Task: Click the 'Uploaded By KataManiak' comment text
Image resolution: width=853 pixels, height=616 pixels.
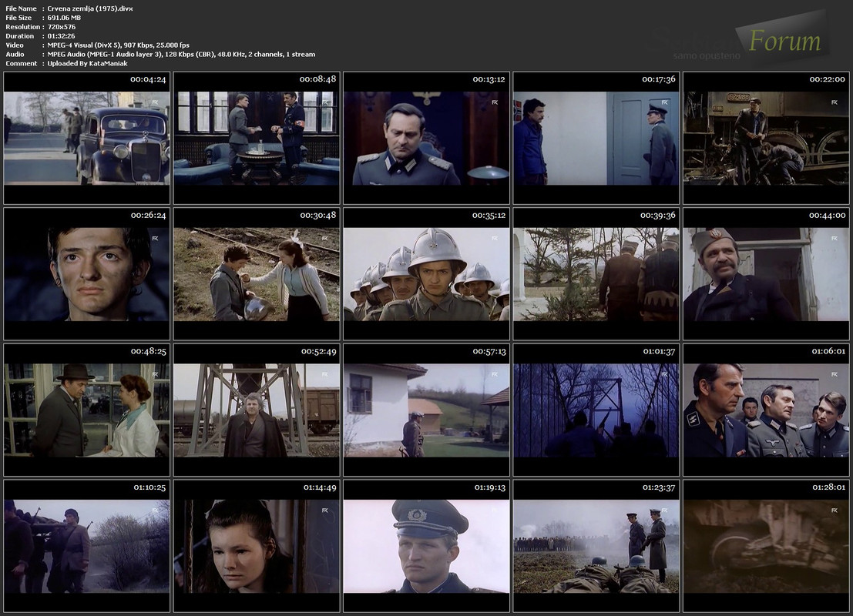Action: pos(88,64)
